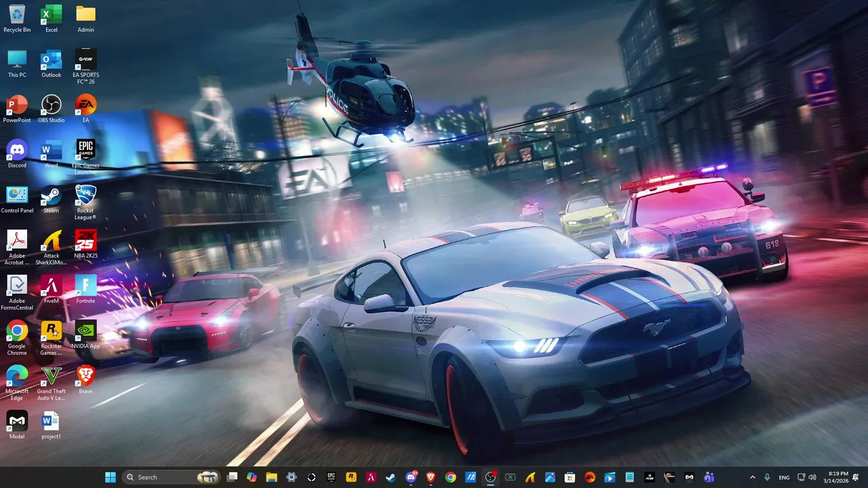Select the Adobe Acrobat desktop shortcut
The width and height of the screenshot is (868, 488).
[17, 247]
